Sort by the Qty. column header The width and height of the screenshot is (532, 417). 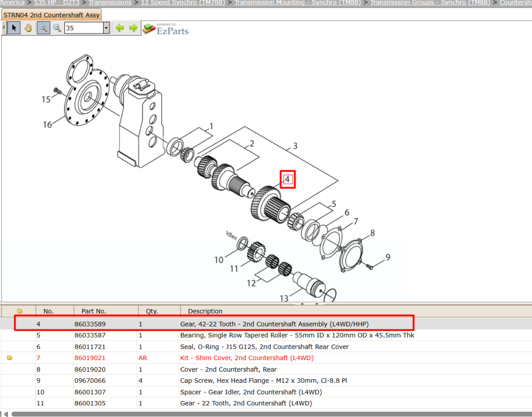[152, 311]
